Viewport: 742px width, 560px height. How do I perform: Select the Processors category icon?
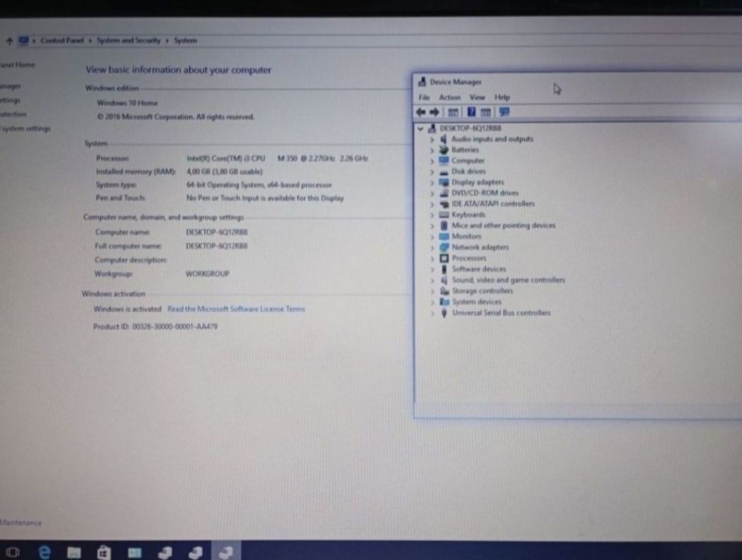point(443,258)
